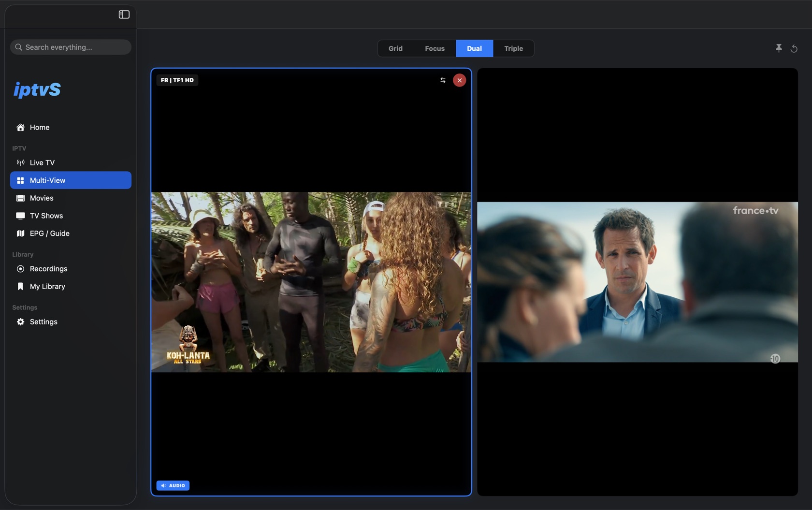Click the search magnifier icon
The height and width of the screenshot is (510, 812).
click(19, 47)
